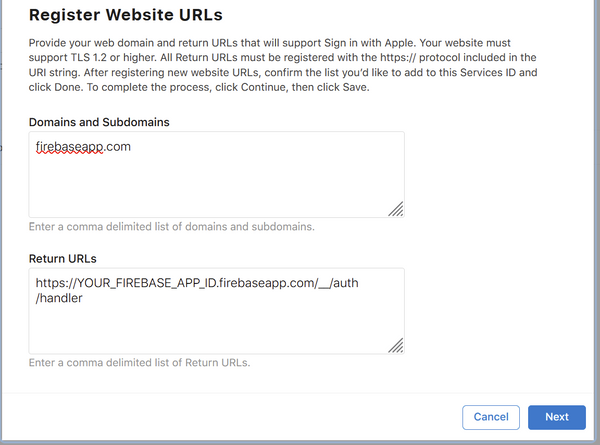Click the Next button

557,417
